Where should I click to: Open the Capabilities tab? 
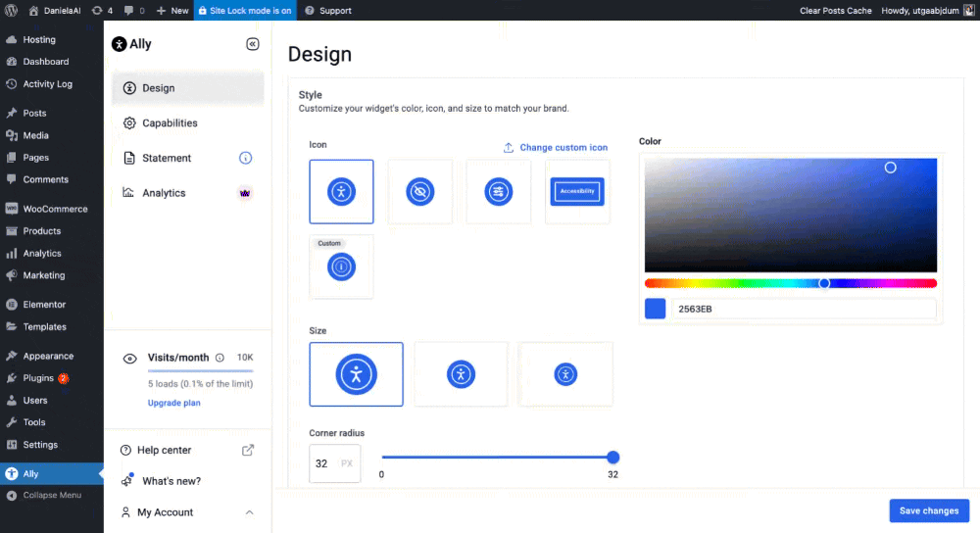click(x=170, y=123)
